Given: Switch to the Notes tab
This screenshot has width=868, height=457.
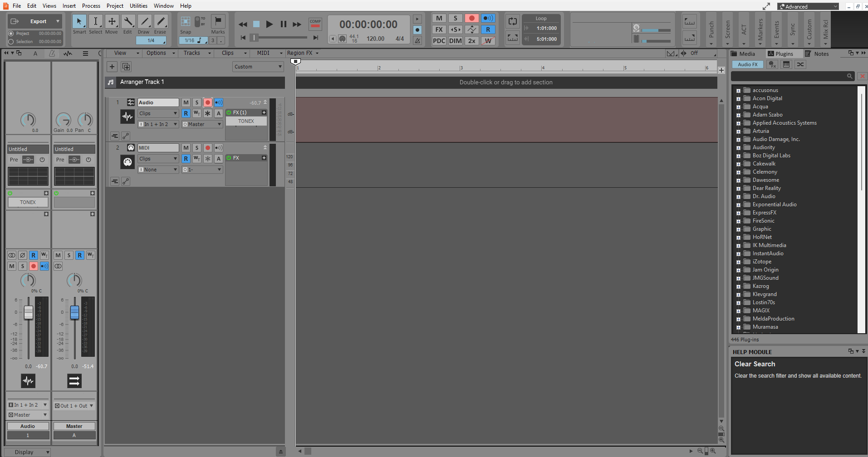Looking at the screenshot, I should (817, 53).
